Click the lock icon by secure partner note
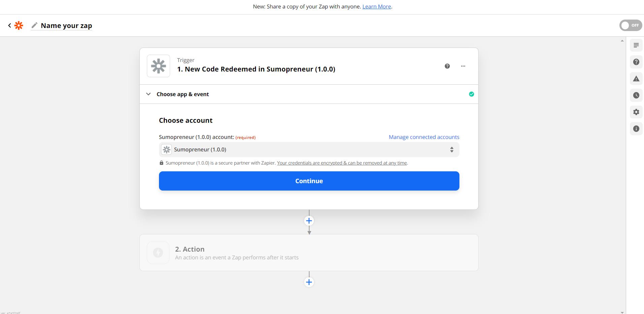Image resolution: width=644 pixels, height=314 pixels. click(x=161, y=163)
